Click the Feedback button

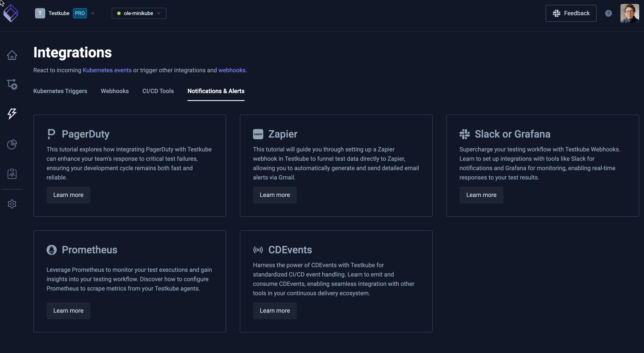tap(571, 13)
